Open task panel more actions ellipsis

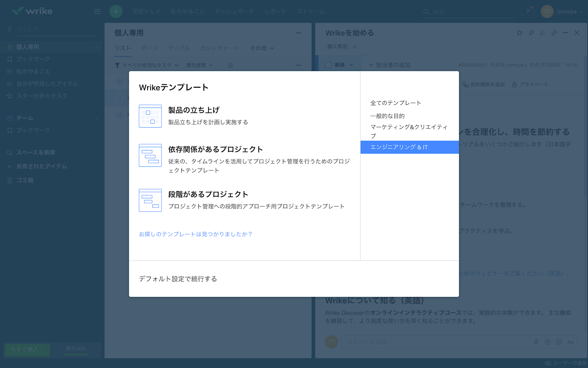565,33
